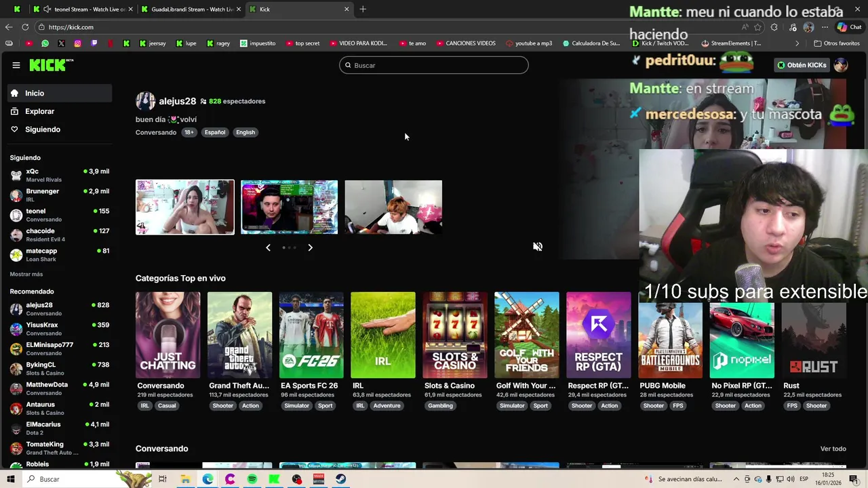868x488 pixels.
Task: Open Explorar in the sidebar
Action: 60,111
